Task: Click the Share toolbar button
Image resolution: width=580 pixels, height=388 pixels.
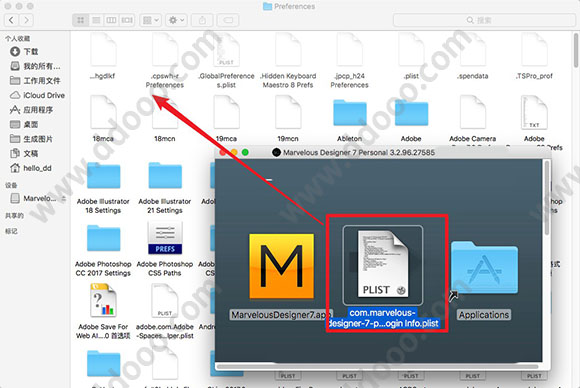Action: coord(202,20)
